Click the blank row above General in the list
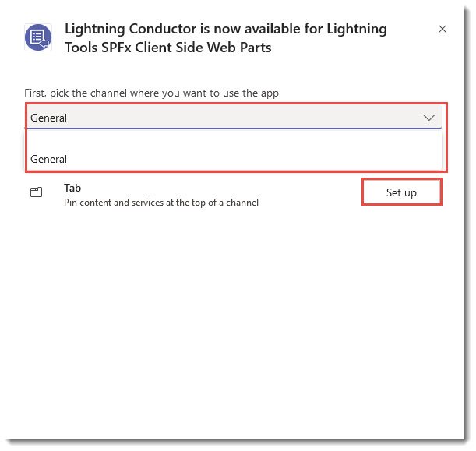This screenshot has height=451, width=476. 234,139
